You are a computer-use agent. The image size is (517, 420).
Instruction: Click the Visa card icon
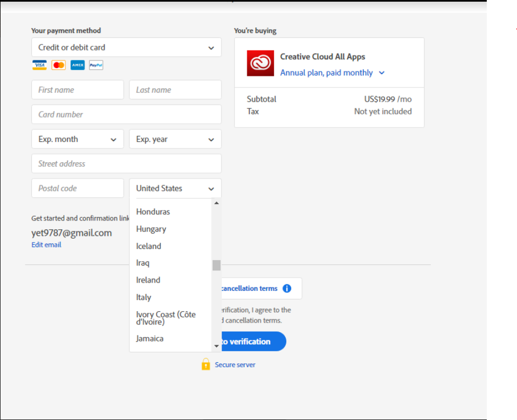[x=39, y=65]
